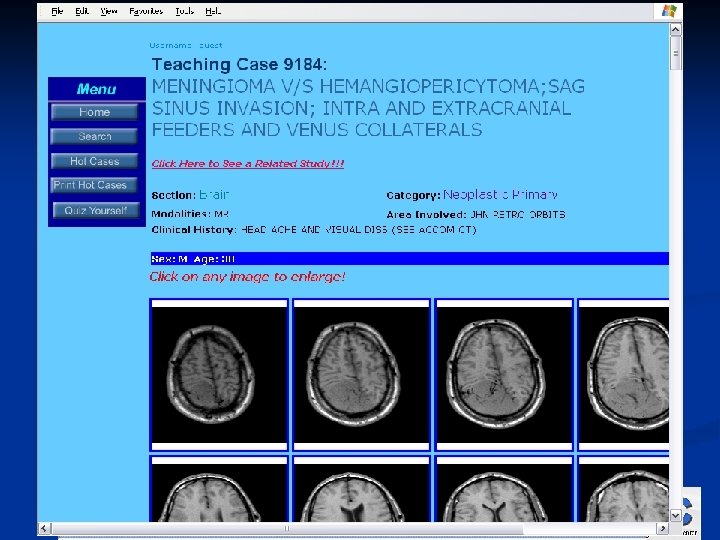This screenshot has width=720, height=540.
Task: Enlarge the second MRI image in second row
Action: [x=361, y=489]
